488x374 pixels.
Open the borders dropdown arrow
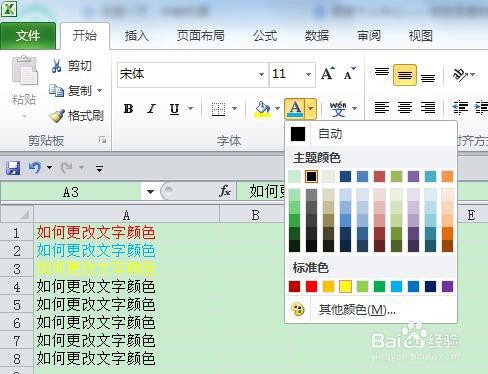click(x=234, y=108)
